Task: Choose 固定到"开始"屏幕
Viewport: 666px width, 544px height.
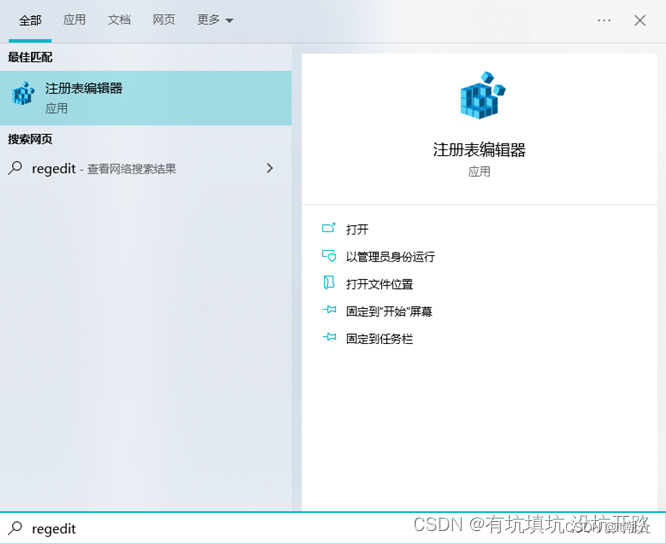Action: coord(389,311)
